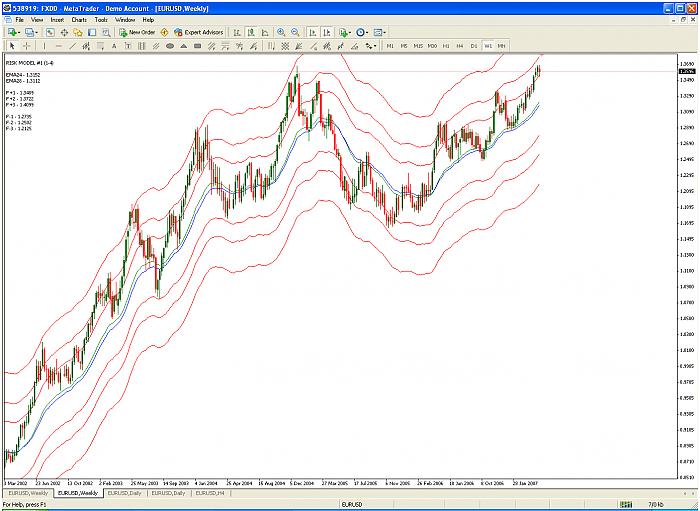
Task: Switch to the EURUSD,H4 chart tab
Action: pos(210,493)
